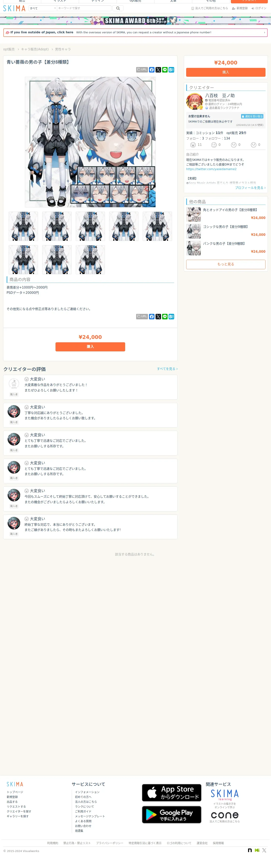Focus the keyword search field
This screenshot has height=868, width=271.
(x=84, y=8)
